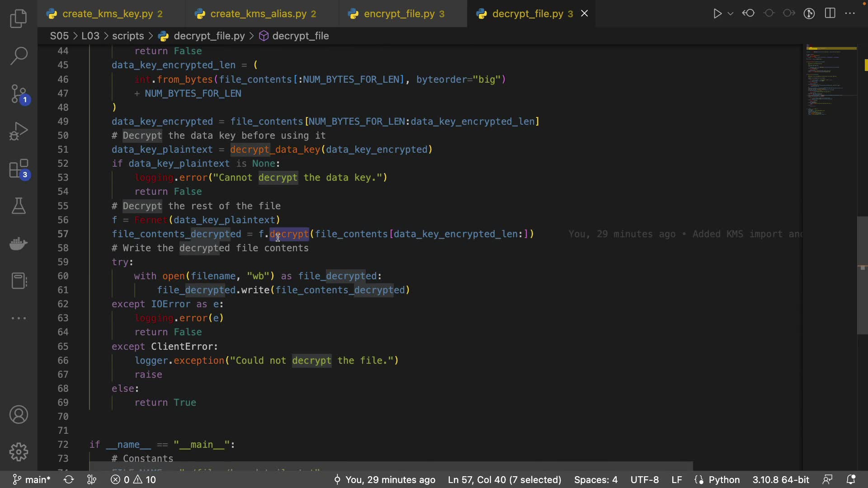Open the Search view icon
Image resolution: width=868 pixels, height=488 pixels.
coord(19,56)
